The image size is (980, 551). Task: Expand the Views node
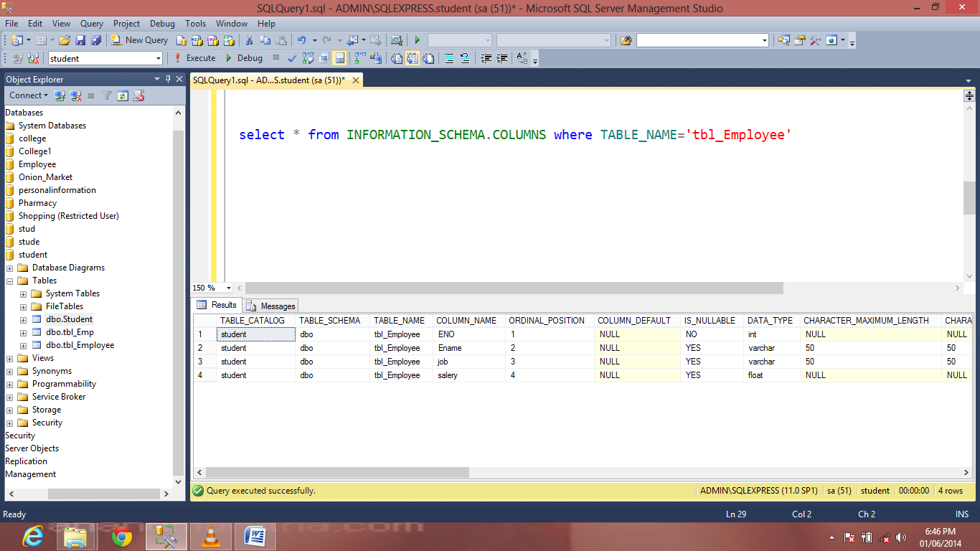pos(10,358)
